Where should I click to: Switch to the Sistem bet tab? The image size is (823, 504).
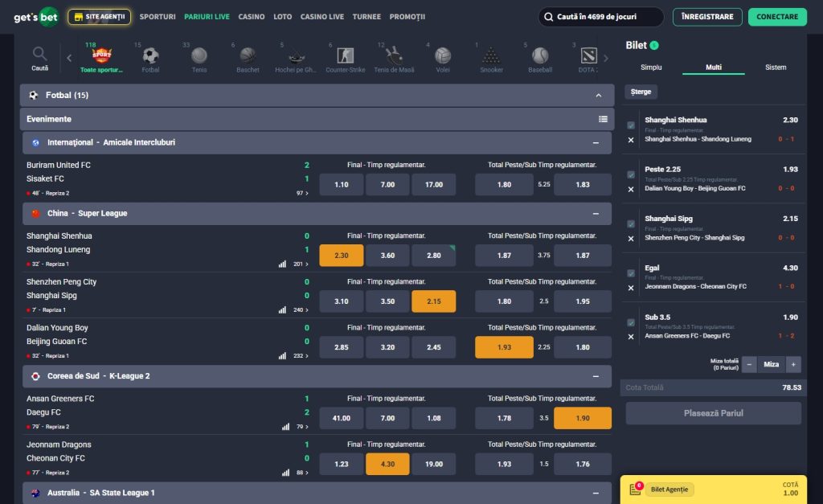pos(776,68)
